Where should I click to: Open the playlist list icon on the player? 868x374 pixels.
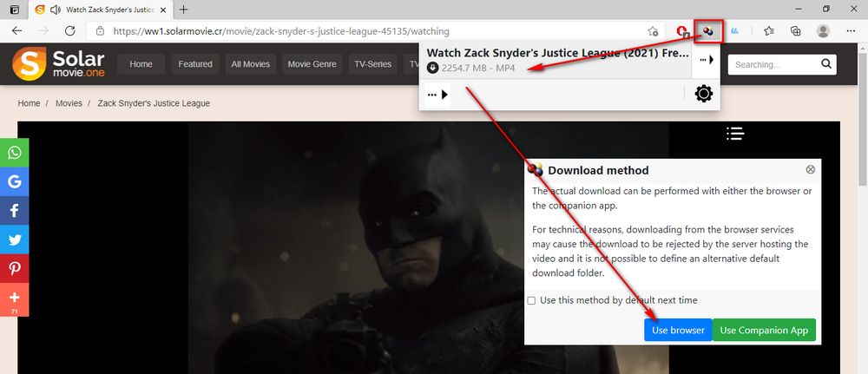pos(735,133)
